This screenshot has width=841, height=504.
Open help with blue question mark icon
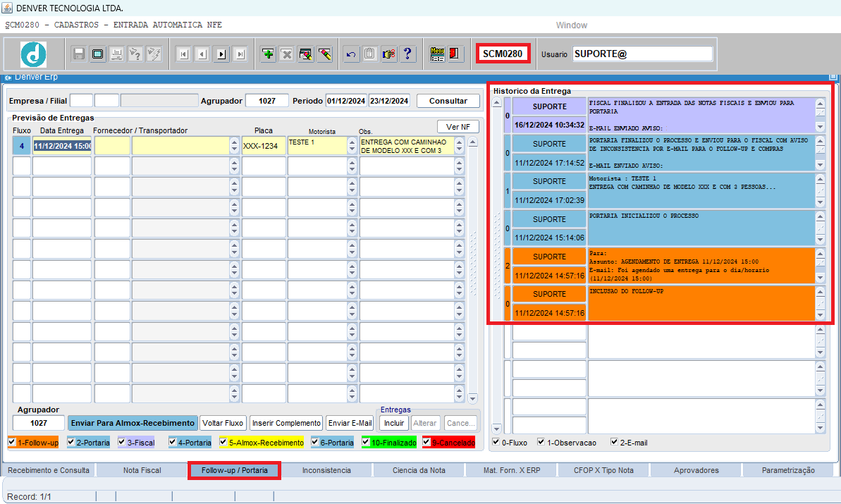(x=407, y=54)
